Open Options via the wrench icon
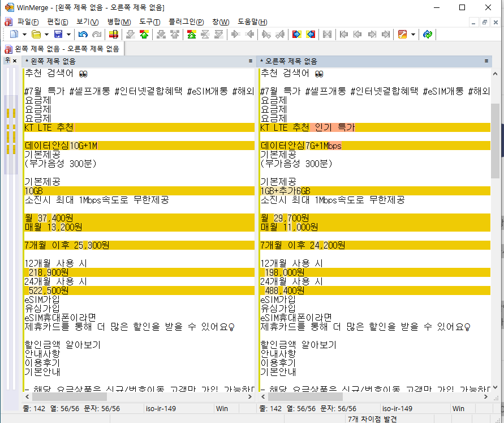 (402, 34)
